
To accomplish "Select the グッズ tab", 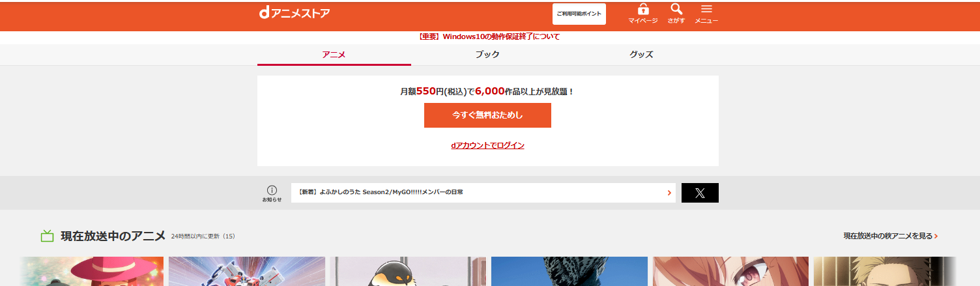I will pos(641,55).
